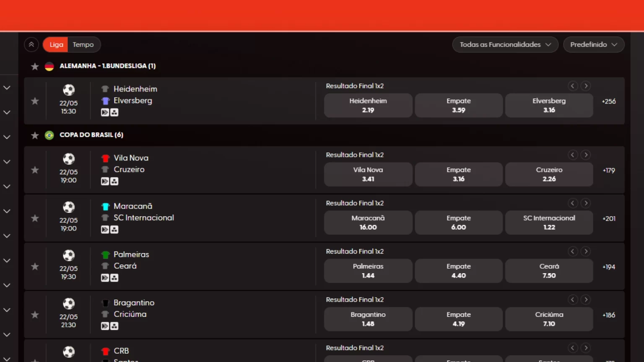This screenshot has height=362, width=644.
Task: Open statistics icon for Bragantino match
Action: pyautogui.click(x=114, y=326)
